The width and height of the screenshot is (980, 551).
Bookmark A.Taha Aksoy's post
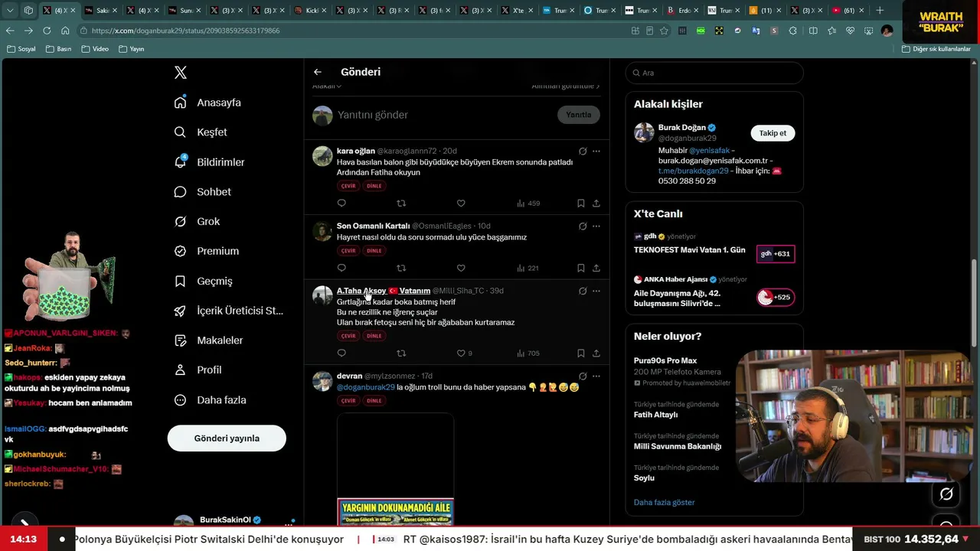coord(581,354)
